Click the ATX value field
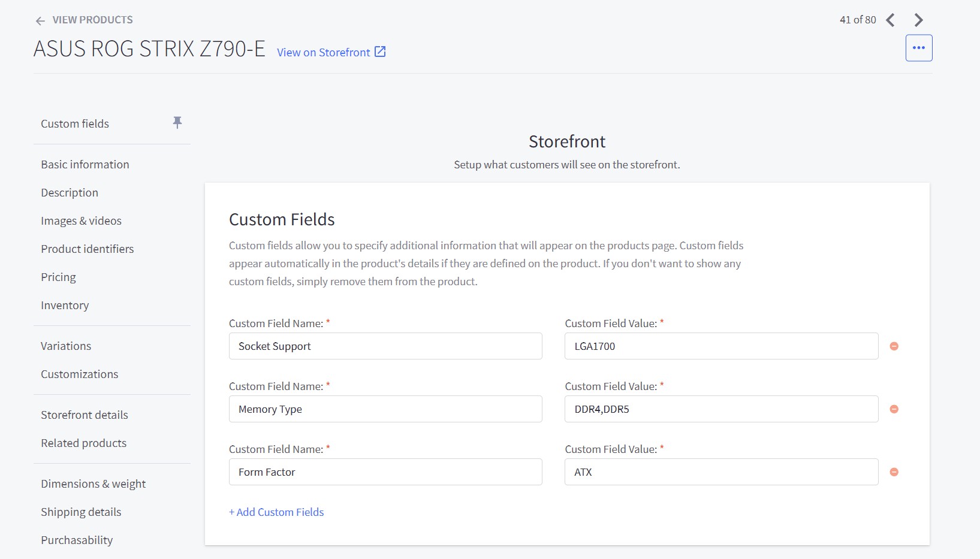 (x=721, y=472)
